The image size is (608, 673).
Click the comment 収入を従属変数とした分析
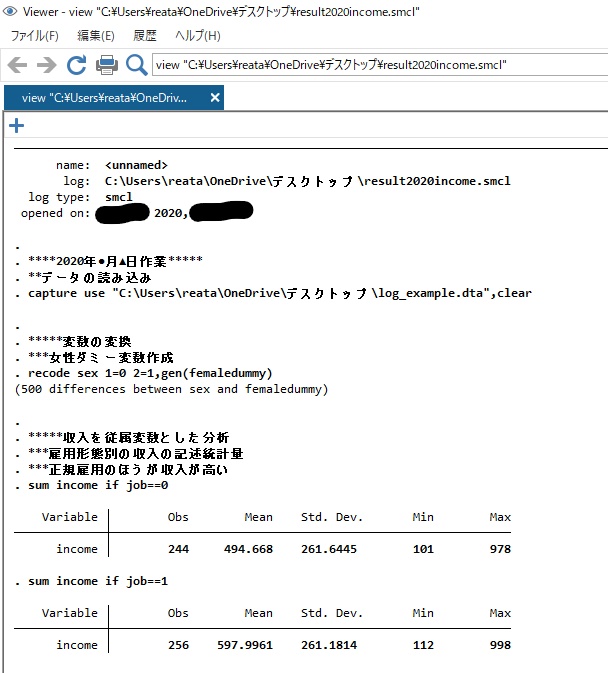[146, 437]
